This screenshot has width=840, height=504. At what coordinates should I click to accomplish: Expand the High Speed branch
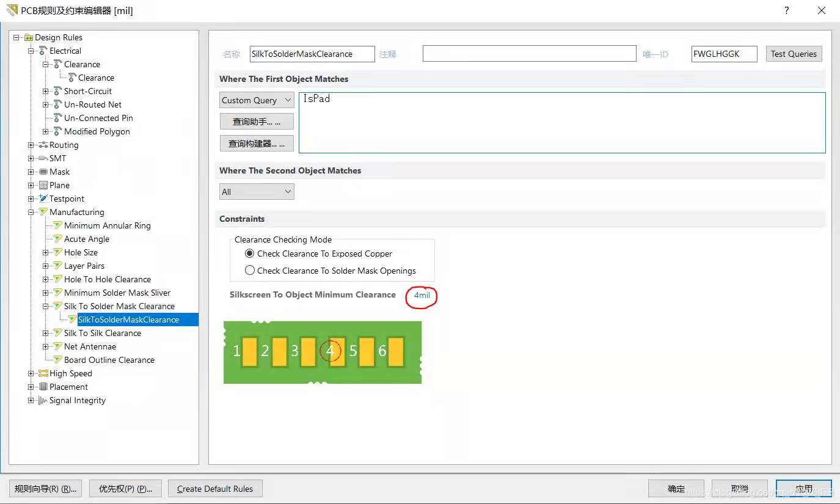[31, 373]
